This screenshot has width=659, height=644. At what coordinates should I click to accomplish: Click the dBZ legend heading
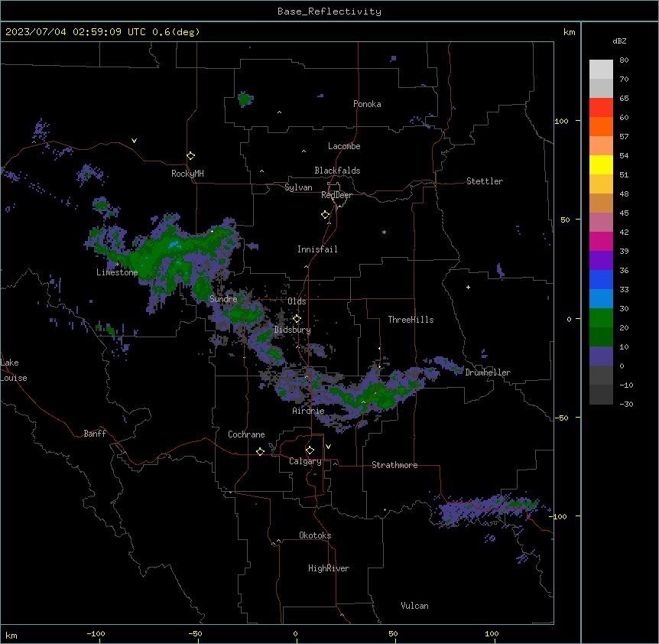(619, 41)
